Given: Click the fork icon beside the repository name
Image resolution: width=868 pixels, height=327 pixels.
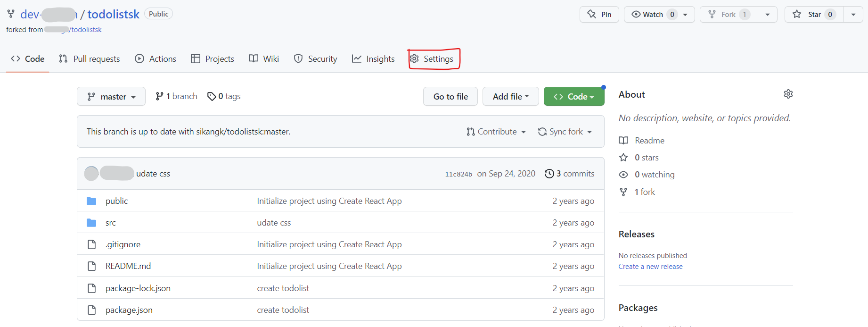Looking at the screenshot, I should click(x=11, y=14).
